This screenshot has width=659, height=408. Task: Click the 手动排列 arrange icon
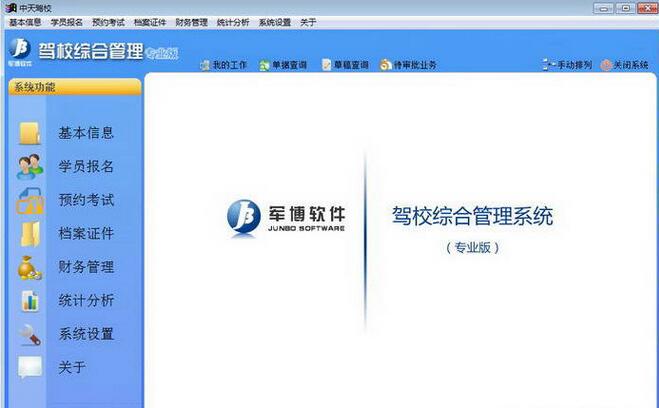tap(548, 65)
